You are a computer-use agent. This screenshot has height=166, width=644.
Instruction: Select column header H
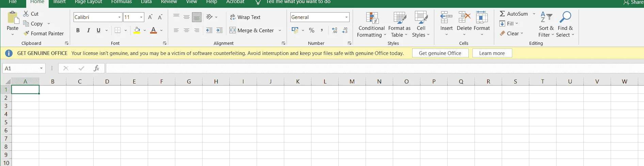(x=216, y=81)
